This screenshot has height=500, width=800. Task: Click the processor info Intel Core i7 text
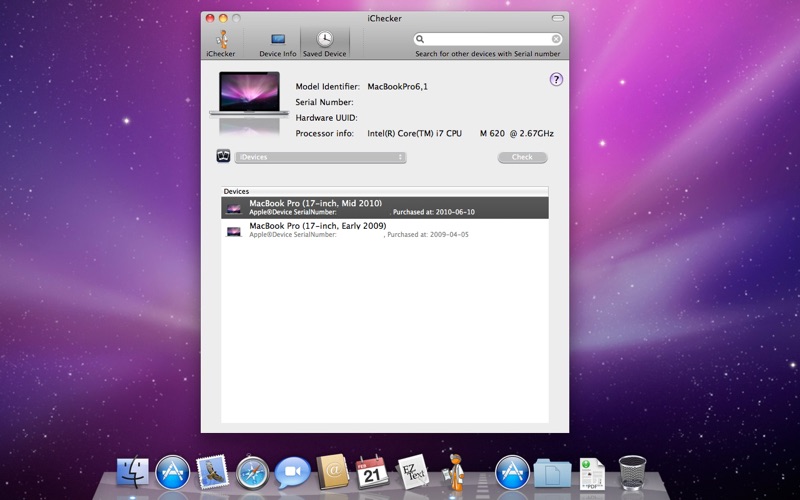pyautogui.click(x=460, y=134)
